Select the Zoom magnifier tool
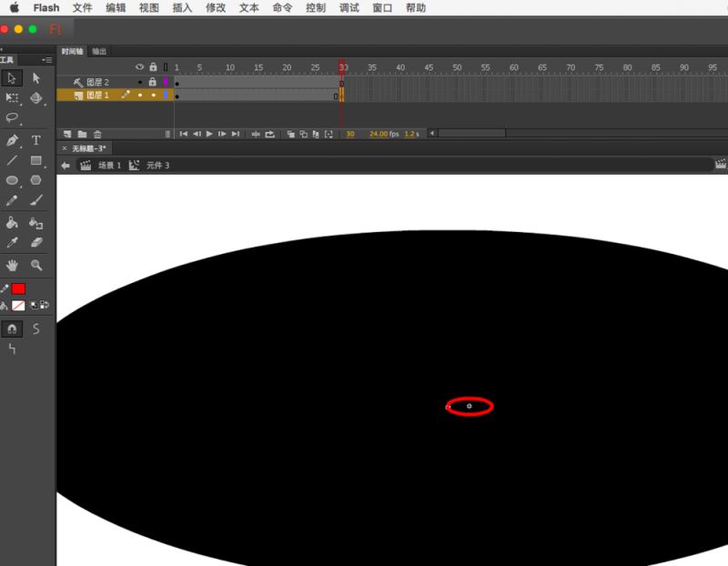 coord(35,265)
